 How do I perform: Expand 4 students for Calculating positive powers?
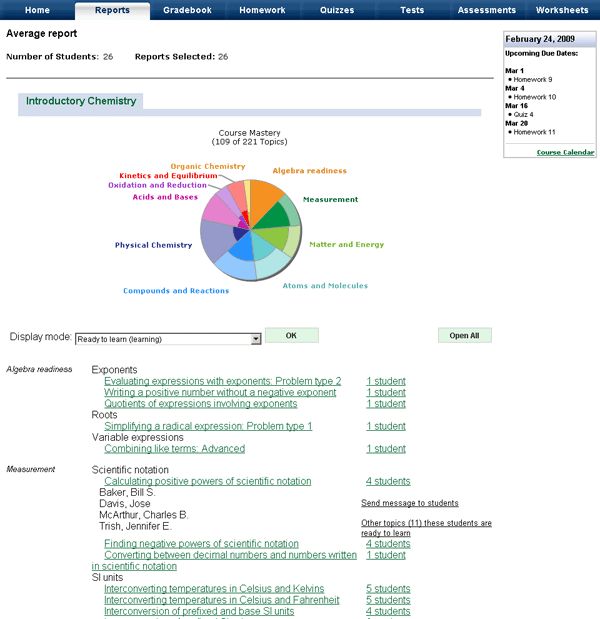pyautogui.click(x=388, y=481)
